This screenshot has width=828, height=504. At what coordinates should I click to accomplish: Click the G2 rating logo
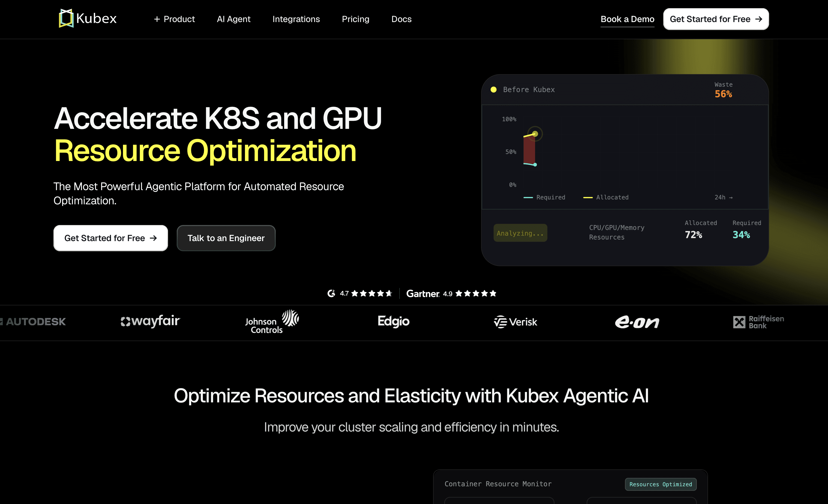[x=331, y=293]
